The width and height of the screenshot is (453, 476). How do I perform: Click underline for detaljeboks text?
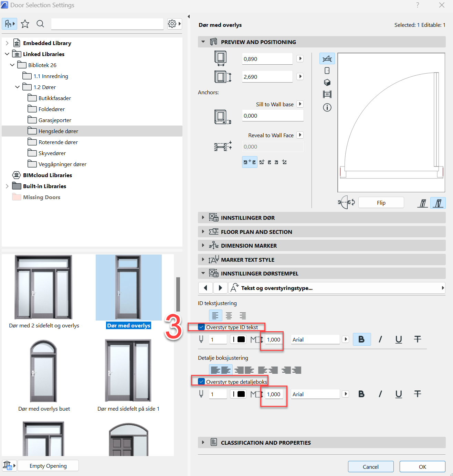pyautogui.click(x=399, y=394)
